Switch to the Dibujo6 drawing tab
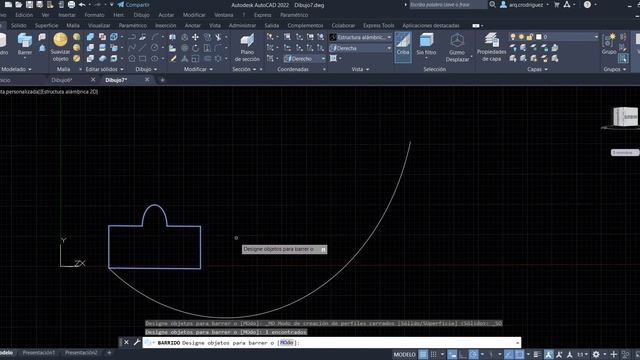The width and height of the screenshot is (640, 360). (62, 80)
